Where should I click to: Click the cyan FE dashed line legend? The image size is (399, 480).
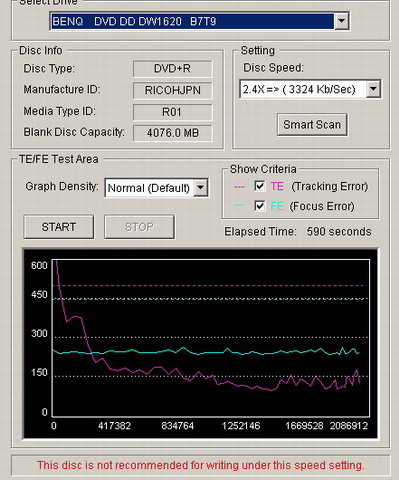pos(239,206)
